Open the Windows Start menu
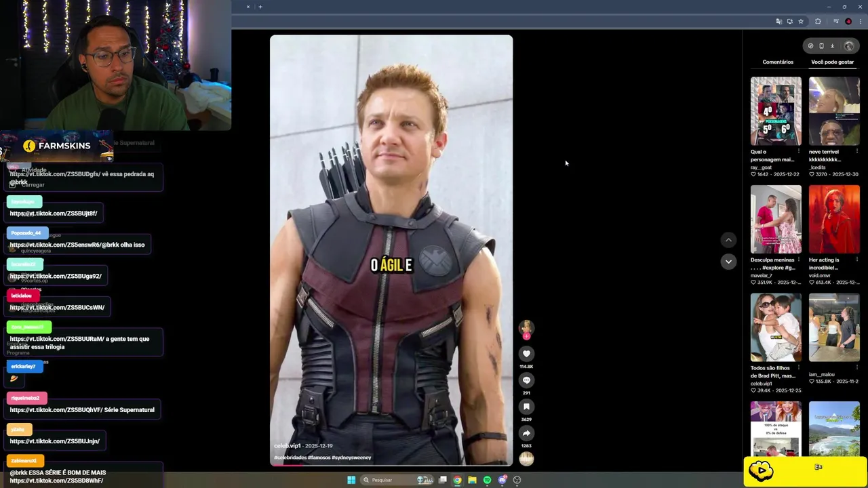Viewport: 868px width, 488px height. point(351,480)
